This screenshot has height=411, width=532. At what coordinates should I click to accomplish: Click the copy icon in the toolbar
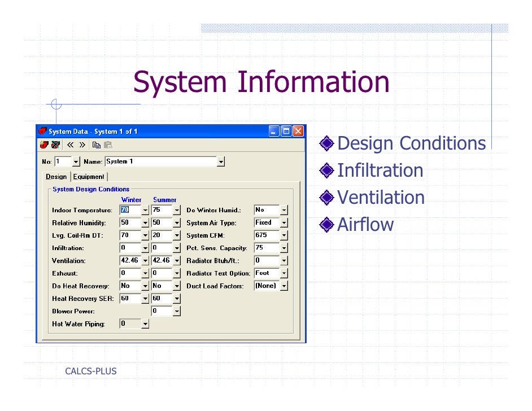97,145
